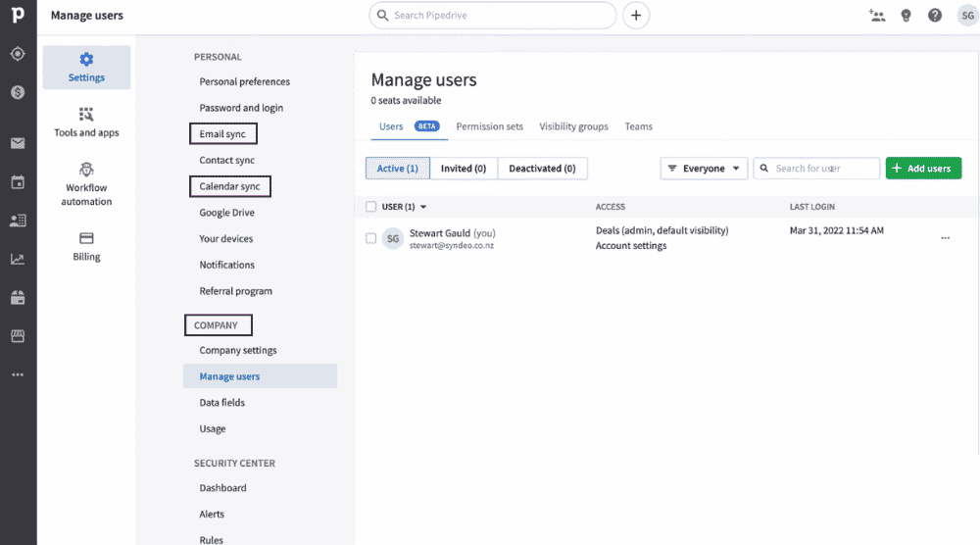The width and height of the screenshot is (980, 545).
Task: Open the More ellipsis icon in sidebar
Action: click(18, 375)
